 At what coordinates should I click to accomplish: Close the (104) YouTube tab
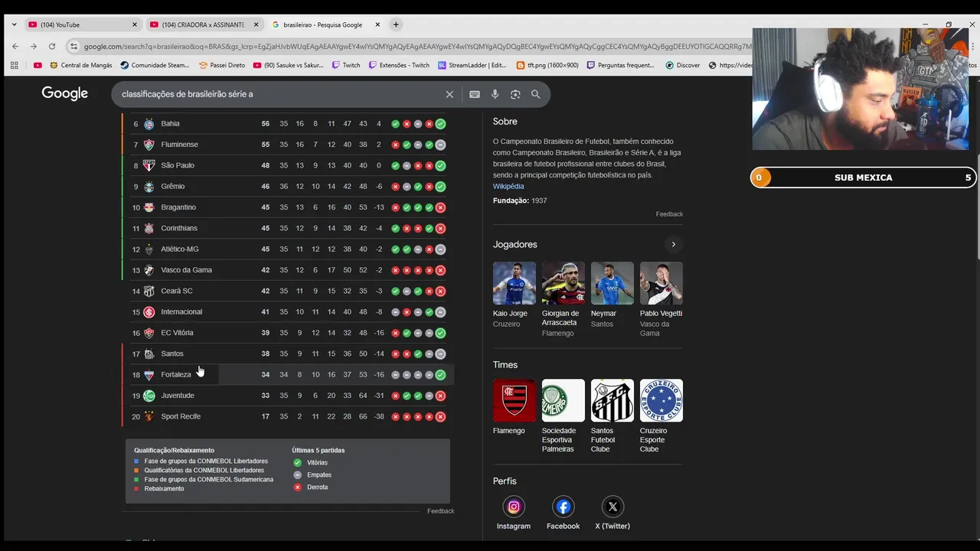pyautogui.click(x=135, y=24)
